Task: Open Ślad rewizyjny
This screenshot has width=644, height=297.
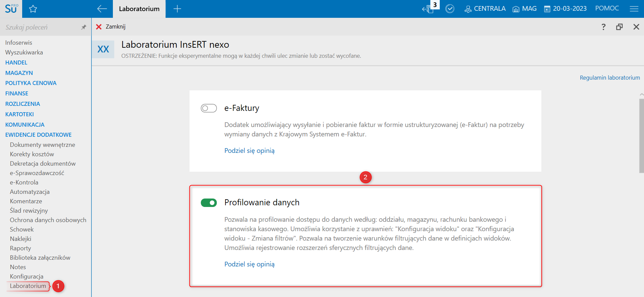Action: coord(29,211)
